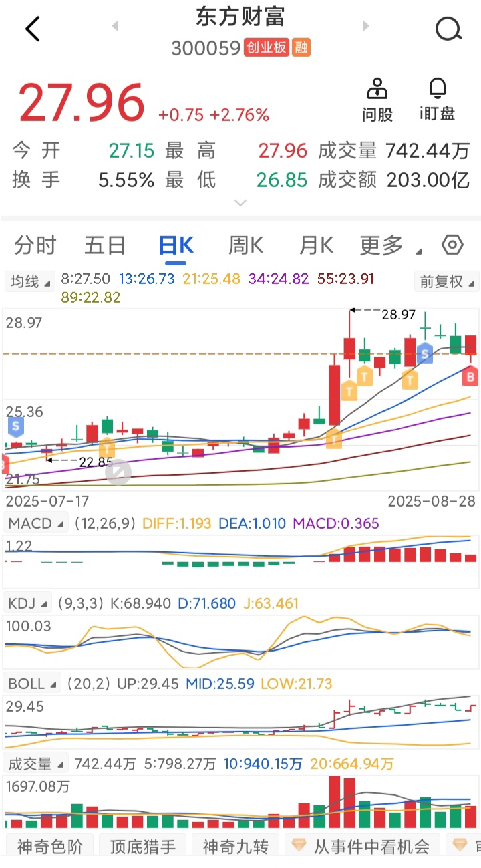
Task: Tap the BOLL UP:29.45 value
Action: tap(148, 684)
